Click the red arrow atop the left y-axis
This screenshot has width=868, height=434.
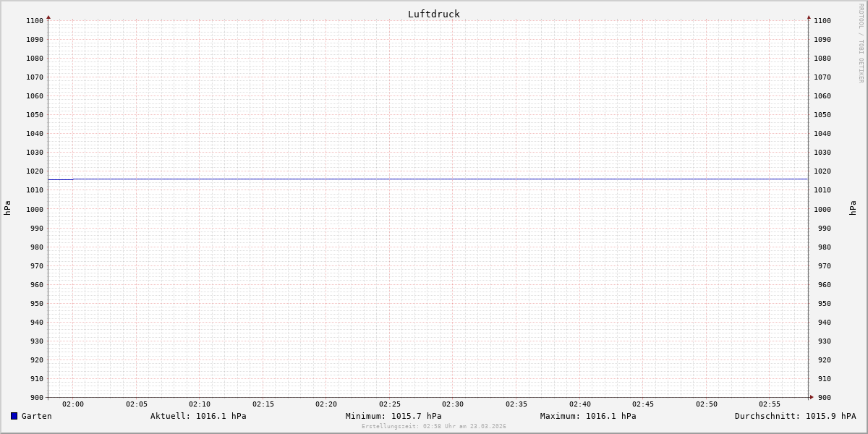(48, 17)
